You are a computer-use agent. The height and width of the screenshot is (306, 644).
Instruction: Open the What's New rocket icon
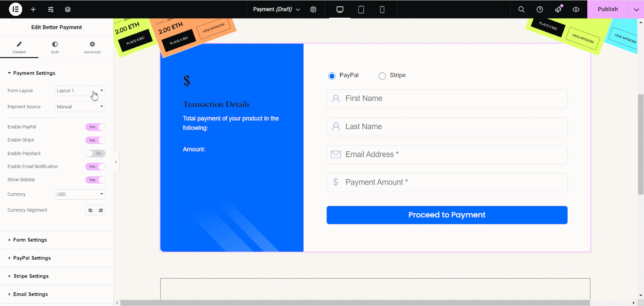tap(558, 9)
